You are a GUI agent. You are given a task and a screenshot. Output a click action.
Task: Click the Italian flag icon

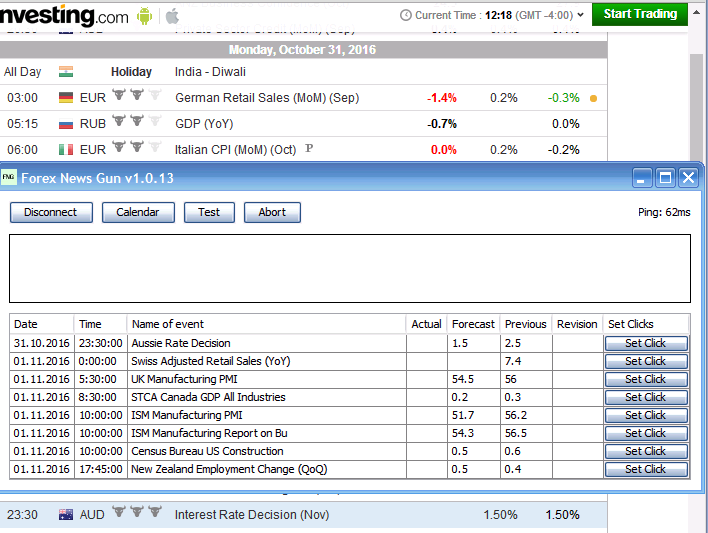(x=66, y=150)
